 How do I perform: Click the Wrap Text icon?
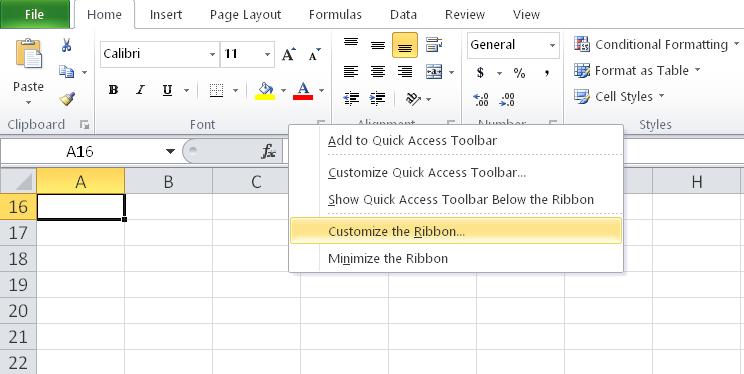point(434,45)
